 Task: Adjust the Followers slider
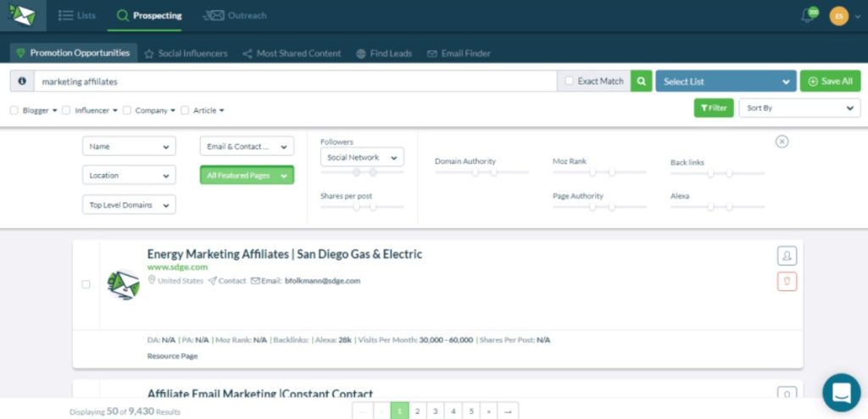pyautogui.click(x=362, y=172)
